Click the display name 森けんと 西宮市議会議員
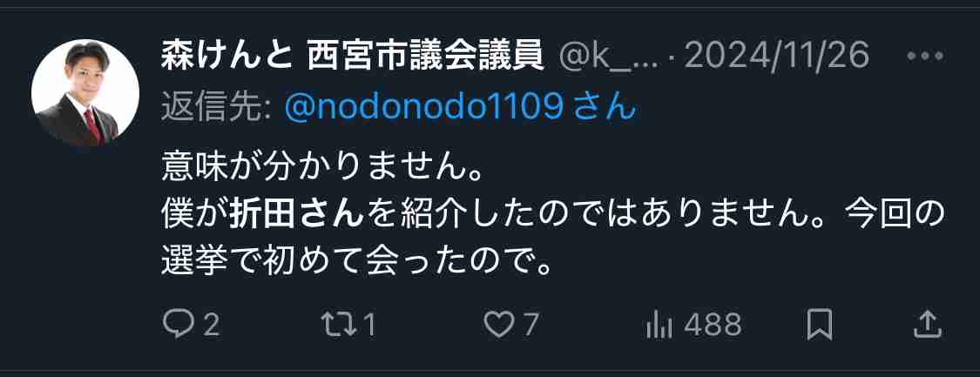Image resolution: width=980 pixels, height=377 pixels. pos(351,57)
